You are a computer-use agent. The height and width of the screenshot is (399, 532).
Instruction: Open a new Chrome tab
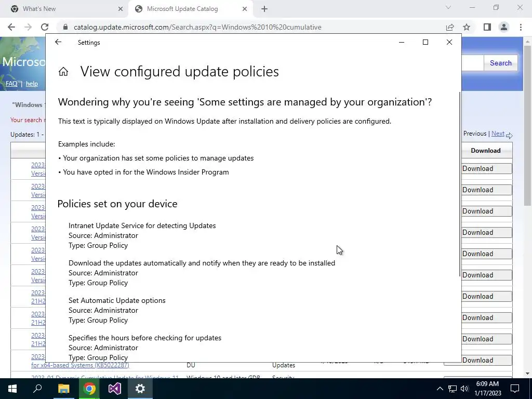[264, 9]
